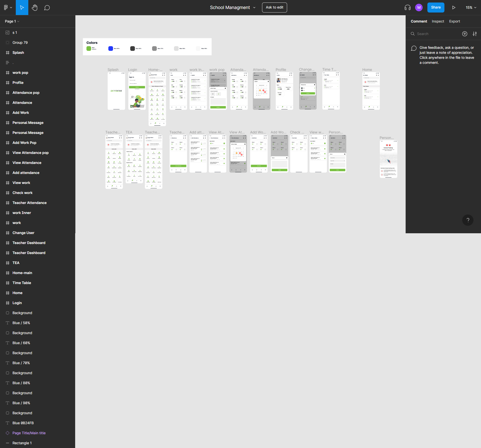The height and width of the screenshot is (448, 481).
Task: Click the green color swatch in Colors
Action: click(89, 49)
